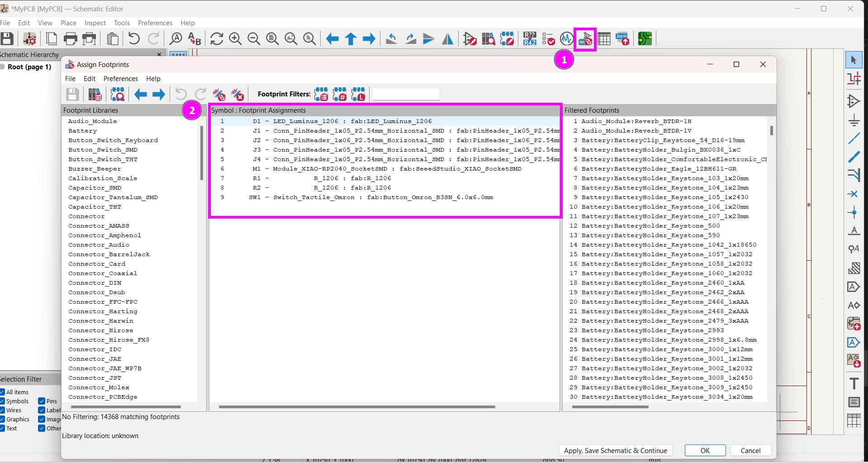Viewport: 868px width, 463px height.
Task: Zoom in on the schematic
Action: 235,39
